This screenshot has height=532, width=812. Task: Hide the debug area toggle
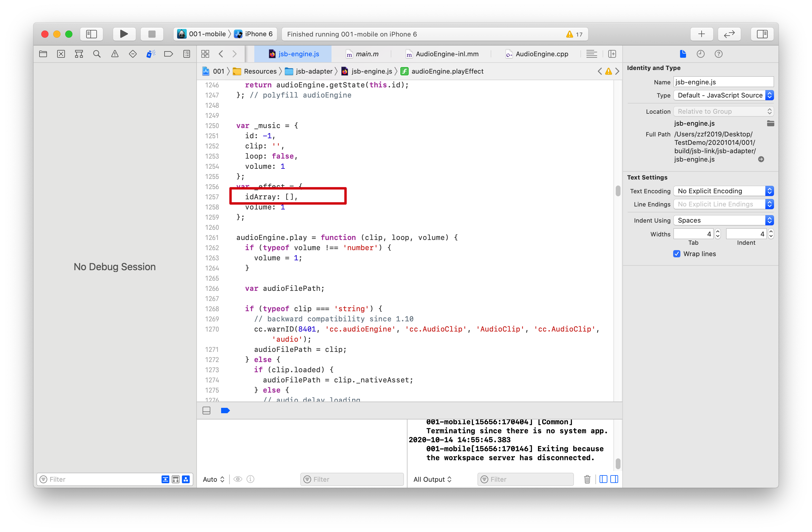point(206,411)
